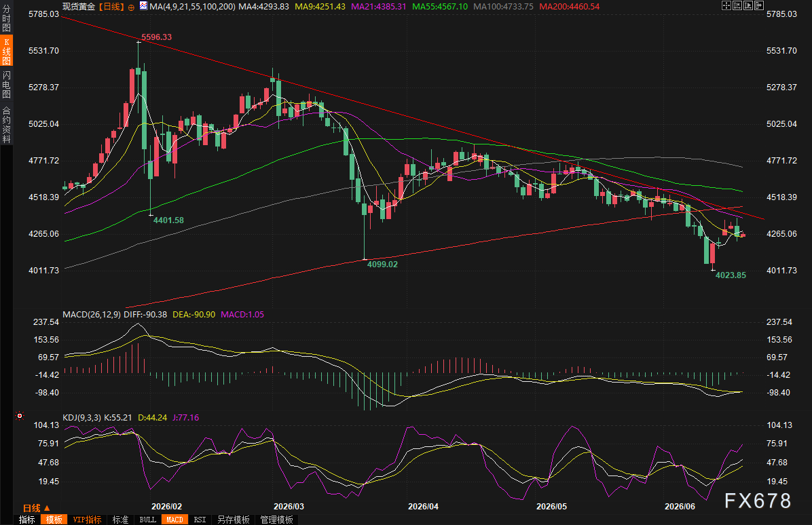The width and height of the screenshot is (812, 525).
Task: Click the red alert dot icon near KDJ
Action: (x=19, y=416)
